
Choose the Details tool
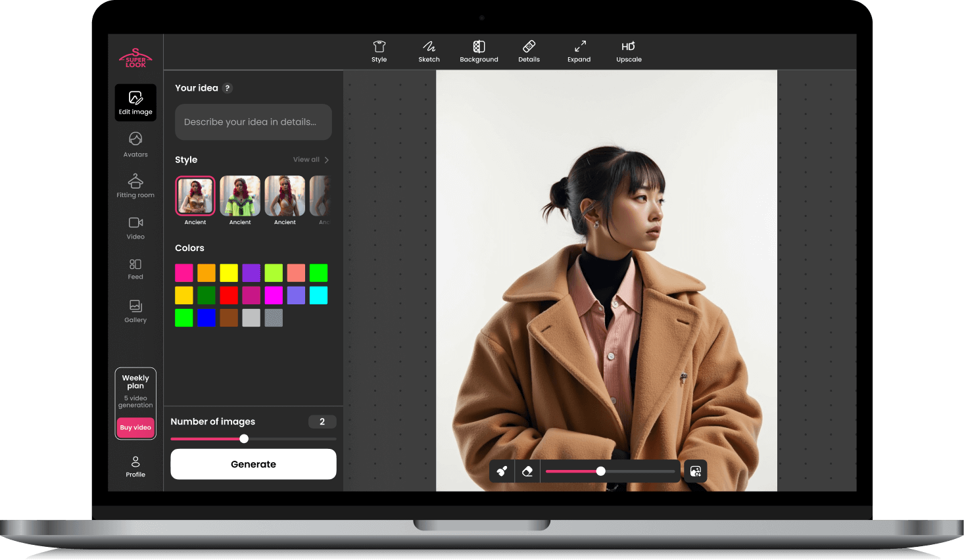(x=529, y=51)
